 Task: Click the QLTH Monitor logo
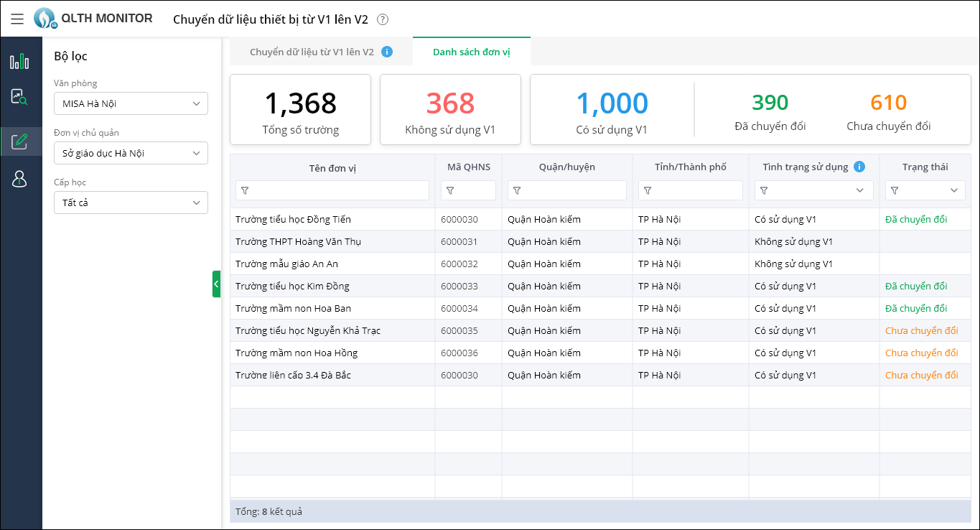45,18
